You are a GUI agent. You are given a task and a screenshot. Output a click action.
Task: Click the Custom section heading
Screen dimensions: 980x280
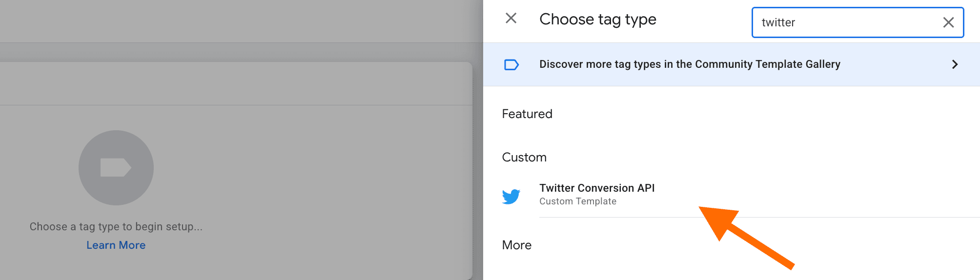(524, 158)
